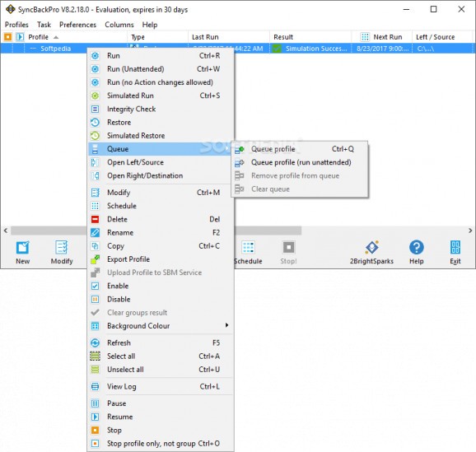Click the 2BrightSparks logo icon
The image size is (476, 452).
pos(372,247)
